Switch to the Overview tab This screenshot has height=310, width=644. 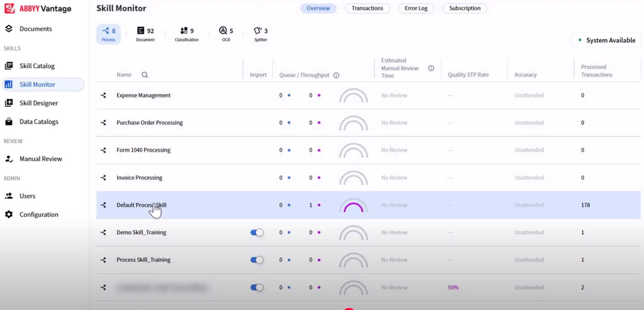[x=318, y=8]
